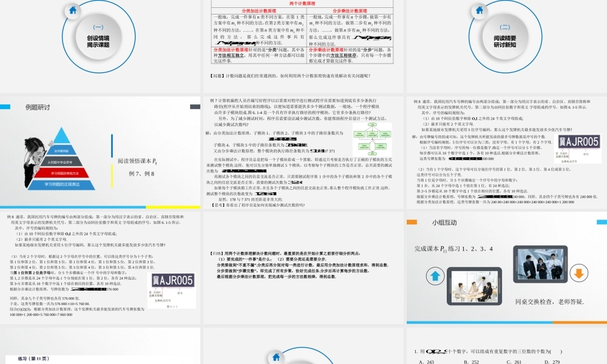
Task: Click the circle labeled 创设情境 揭示课题
Action: 97,38
